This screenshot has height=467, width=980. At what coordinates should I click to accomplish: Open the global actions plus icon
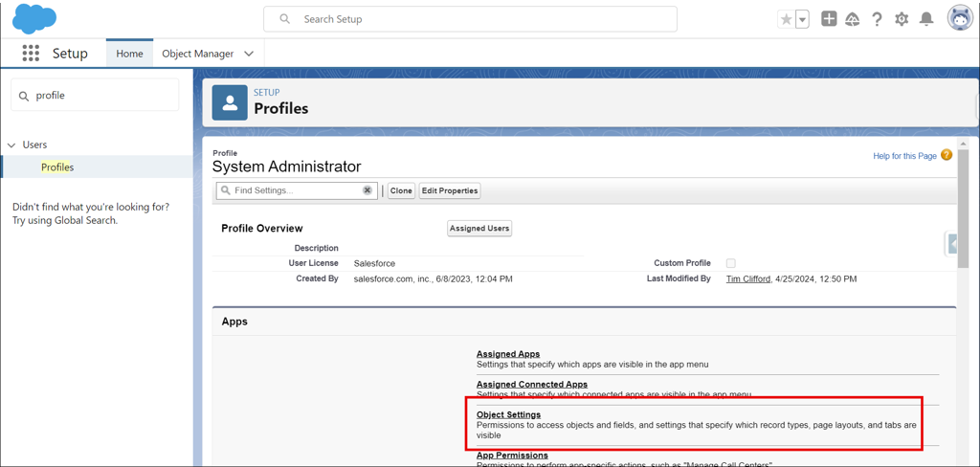point(829,19)
